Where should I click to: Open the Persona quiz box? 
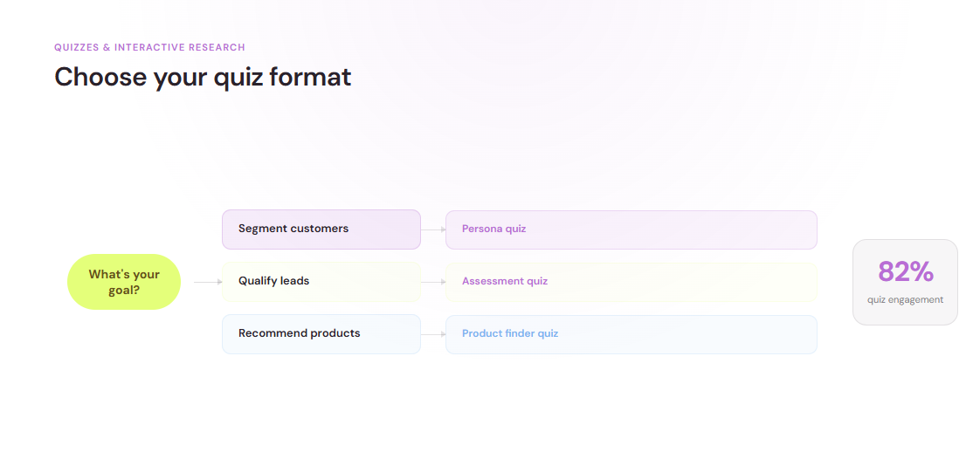(x=631, y=229)
